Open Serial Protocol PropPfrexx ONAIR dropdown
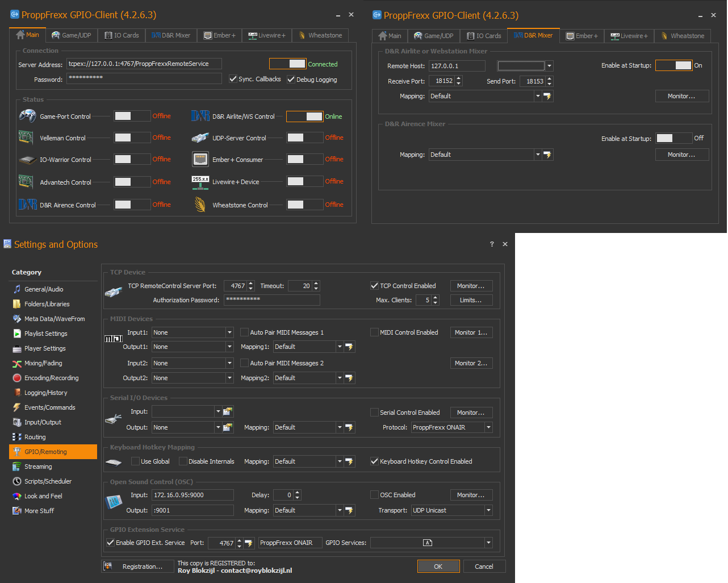 (488, 427)
